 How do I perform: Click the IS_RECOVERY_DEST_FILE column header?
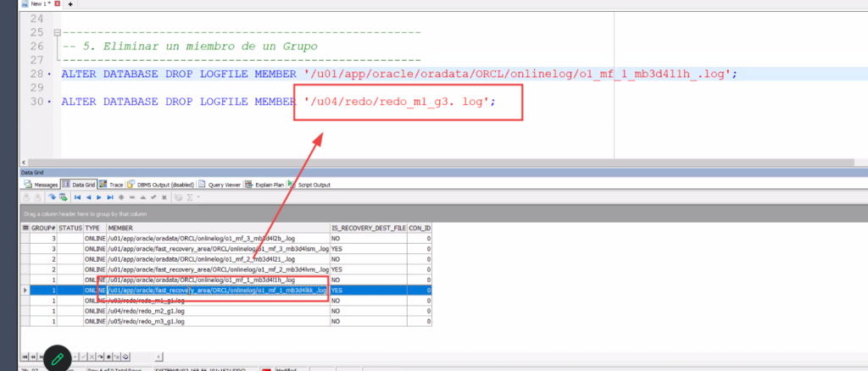(367, 228)
